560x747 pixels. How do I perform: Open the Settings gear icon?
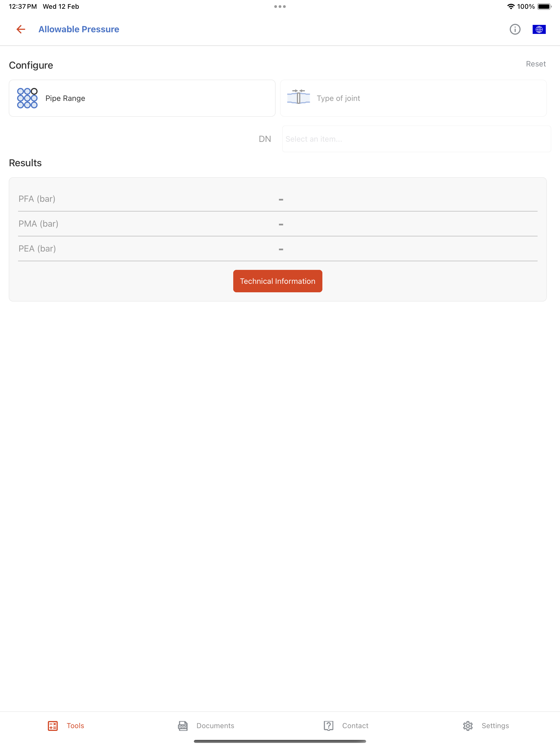468,725
